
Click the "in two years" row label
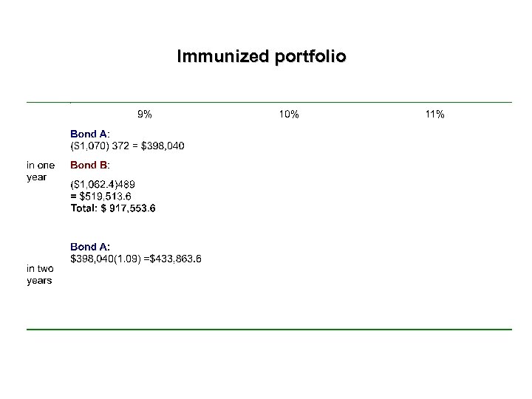(40, 274)
